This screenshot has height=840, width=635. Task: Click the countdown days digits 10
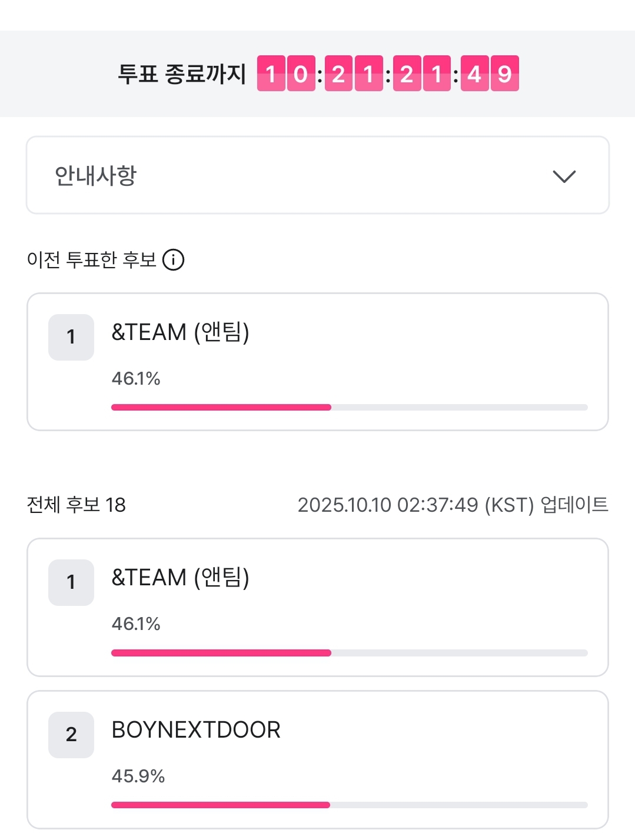(x=286, y=74)
